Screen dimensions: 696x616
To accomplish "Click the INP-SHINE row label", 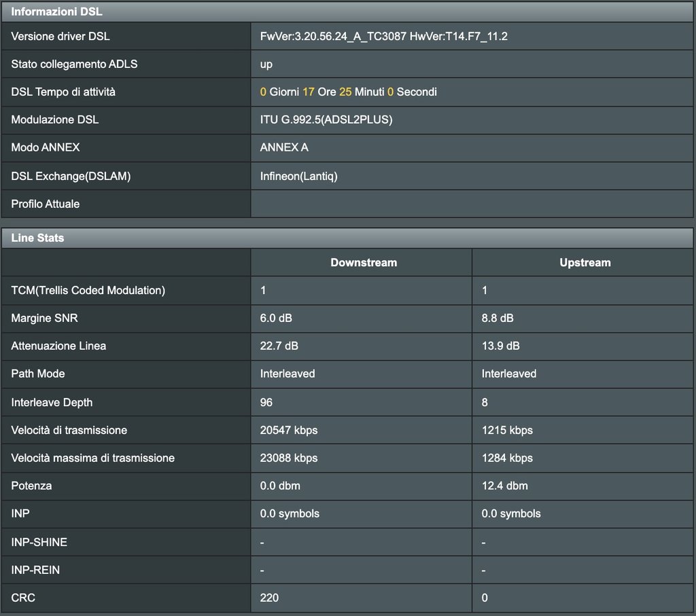I will [39, 542].
